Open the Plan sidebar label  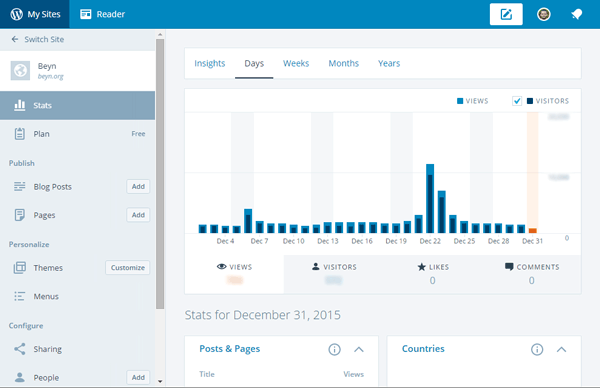point(41,134)
